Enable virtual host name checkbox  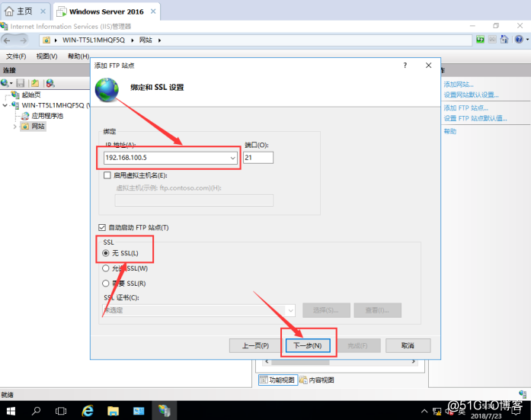point(107,175)
